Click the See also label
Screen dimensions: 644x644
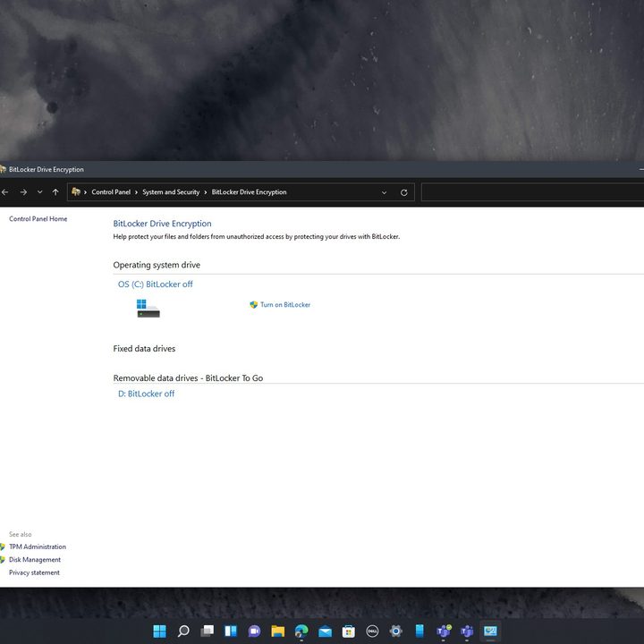(20, 534)
